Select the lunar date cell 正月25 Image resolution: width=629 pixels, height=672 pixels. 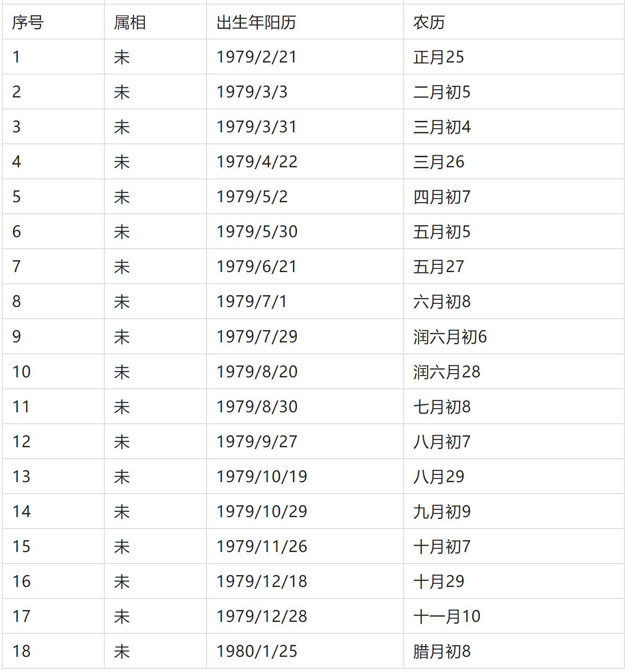tap(514, 57)
